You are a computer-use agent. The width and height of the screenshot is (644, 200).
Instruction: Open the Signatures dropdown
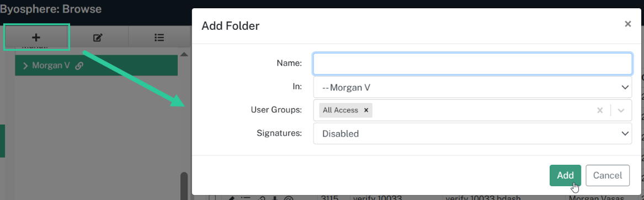tap(472, 133)
